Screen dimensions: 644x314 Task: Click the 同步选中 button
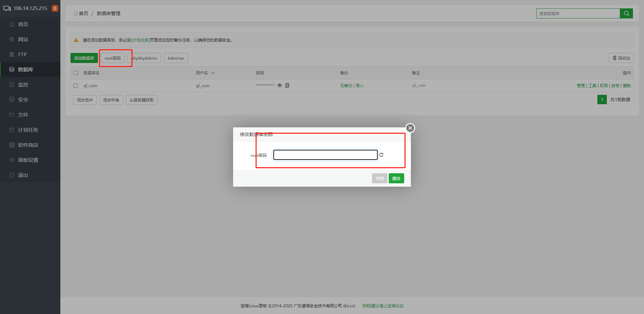(85, 100)
